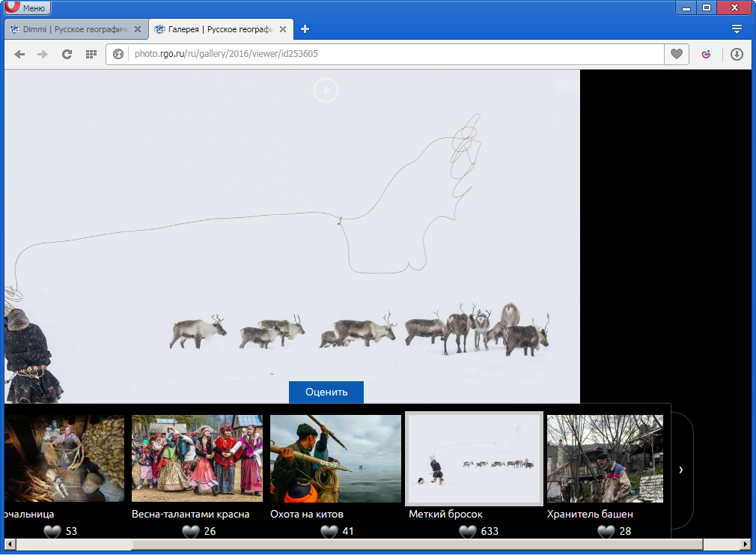Open the tab menu list icon
Viewport: 756px width, 555px height.
737,29
